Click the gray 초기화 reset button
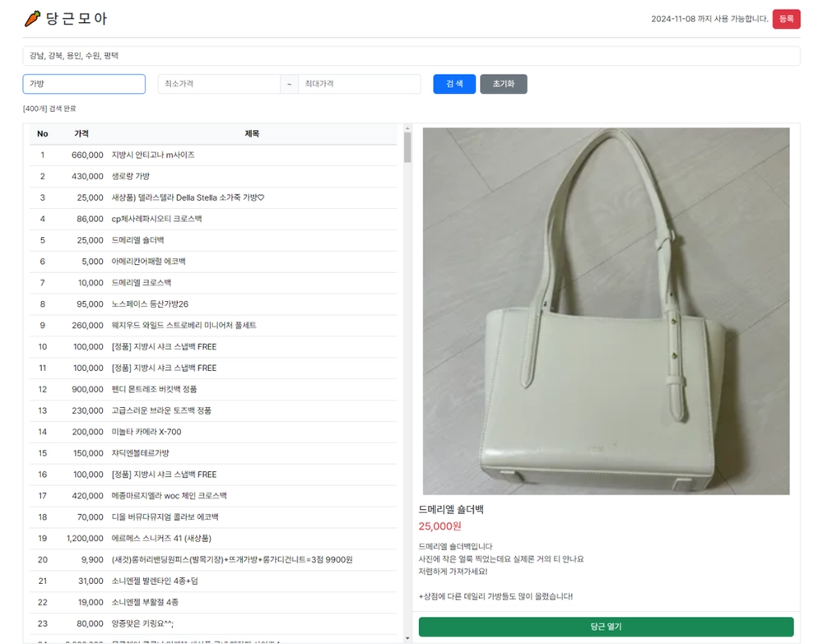Screen dimensions: 823x644 pos(504,84)
